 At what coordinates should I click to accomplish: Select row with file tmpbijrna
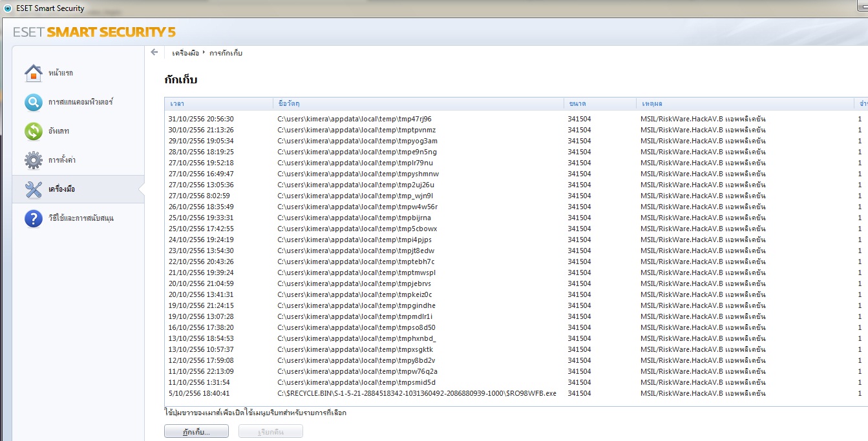(x=516, y=218)
